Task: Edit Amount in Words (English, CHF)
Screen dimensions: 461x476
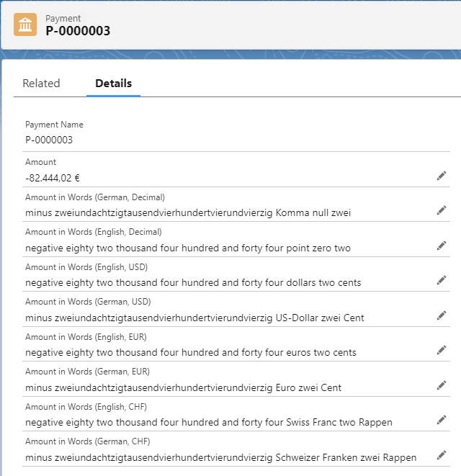Action: (x=442, y=420)
